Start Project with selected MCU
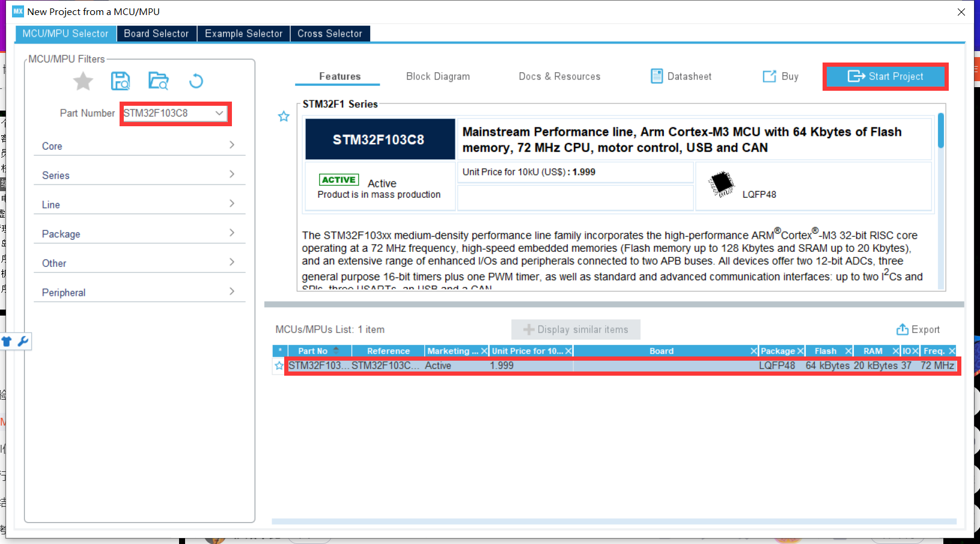Screen dimensions: 980x544 click(885, 76)
